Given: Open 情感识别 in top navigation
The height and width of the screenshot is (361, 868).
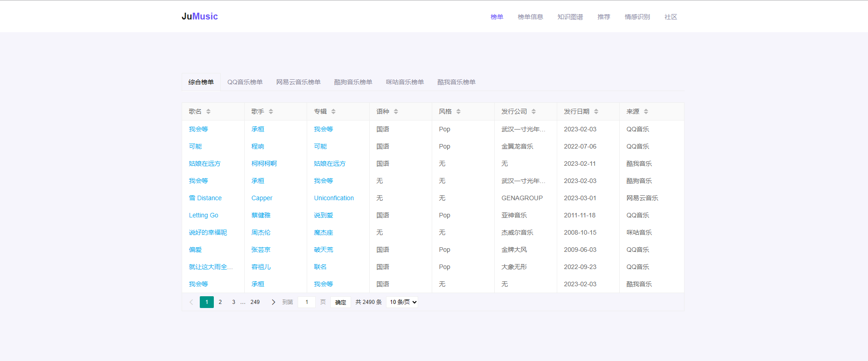Looking at the screenshot, I should pos(637,17).
